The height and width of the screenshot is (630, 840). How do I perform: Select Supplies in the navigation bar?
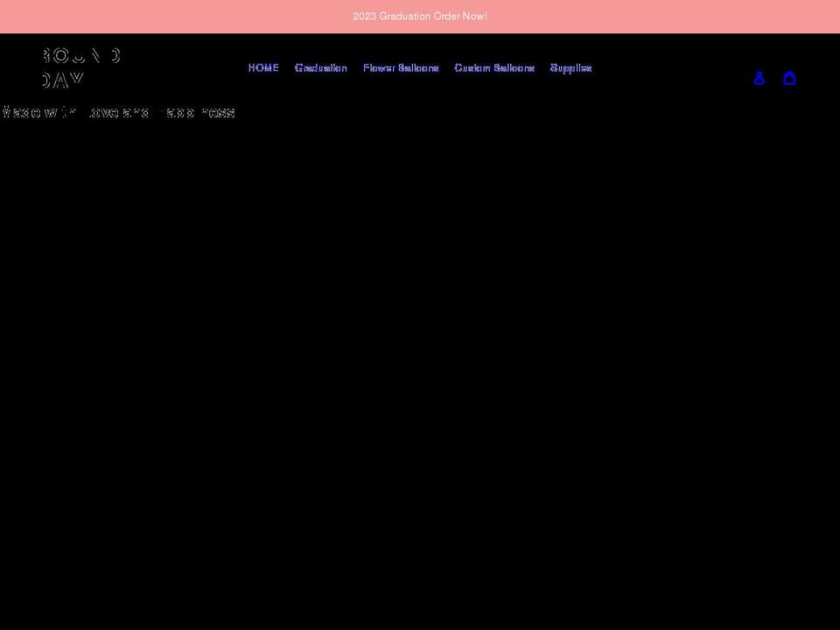point(570,67)
